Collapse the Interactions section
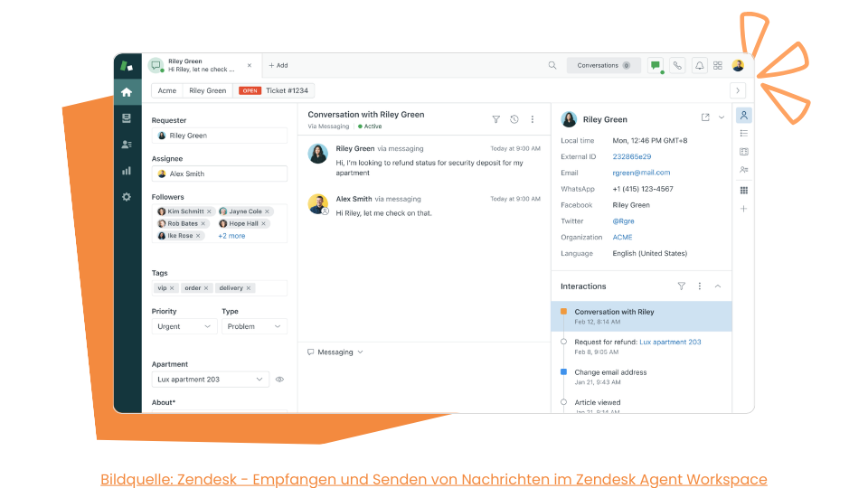 pos(717,286)
